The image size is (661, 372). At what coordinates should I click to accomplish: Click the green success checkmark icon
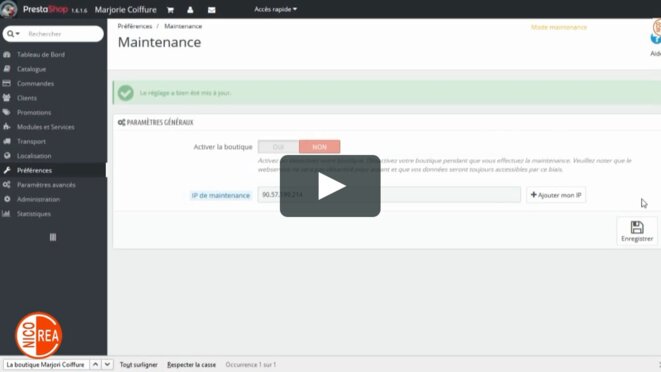click(x=126, y=93)
